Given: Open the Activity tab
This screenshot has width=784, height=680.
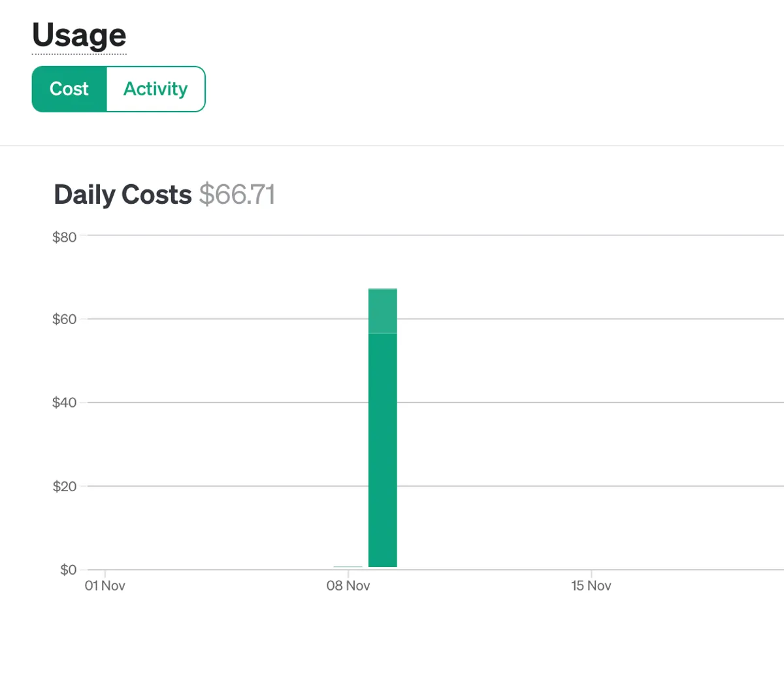Looking at the screenshot, I should 155,89.
